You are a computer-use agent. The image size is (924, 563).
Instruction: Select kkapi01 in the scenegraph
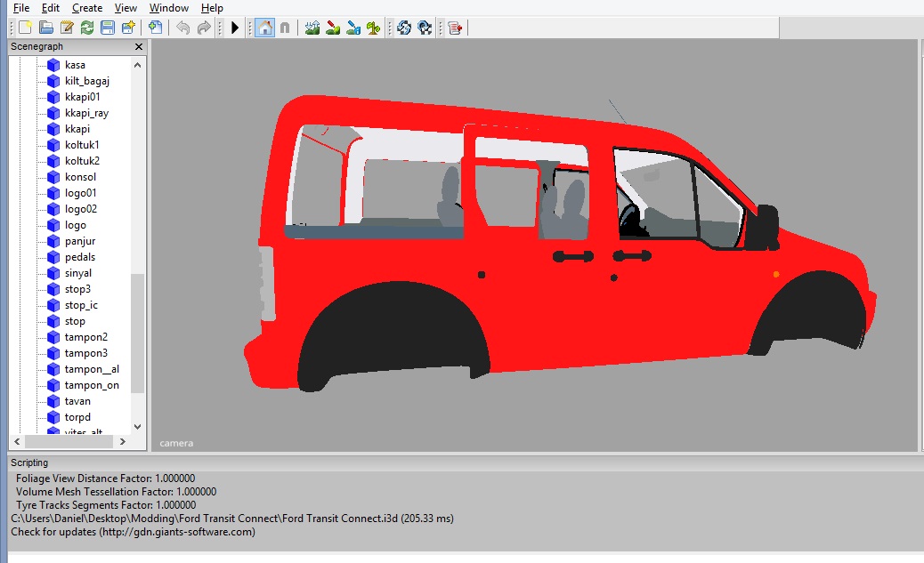tap(83, 97)
